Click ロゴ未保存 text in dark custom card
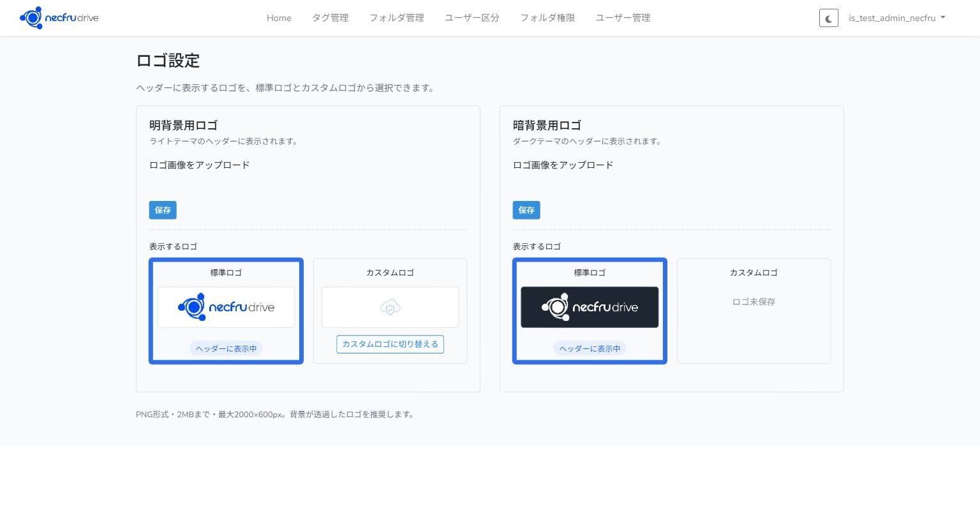 (x=754, y=302)
